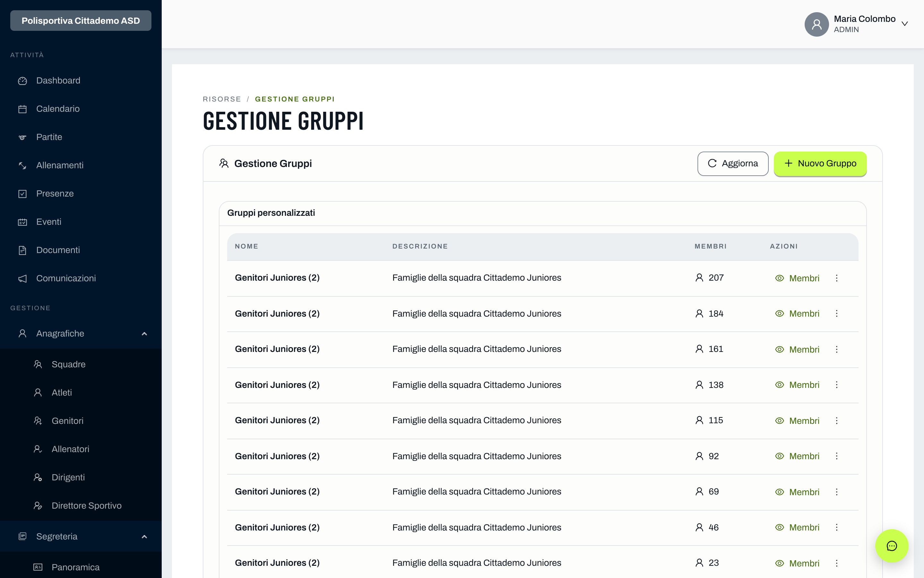Open the Direttore Sportivo icon
The width and height of the screenshot is (924, 578).
(x=38, y=506)
